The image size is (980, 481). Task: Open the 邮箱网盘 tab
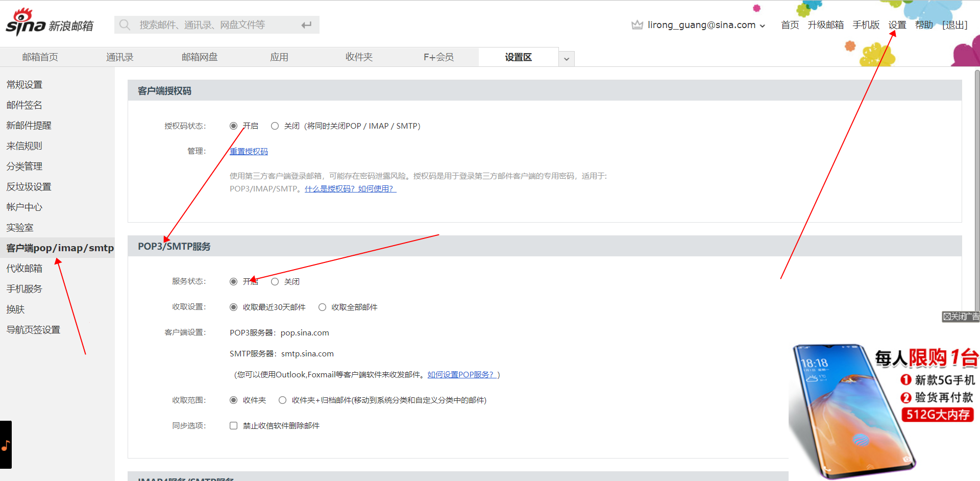coord(200,57)
